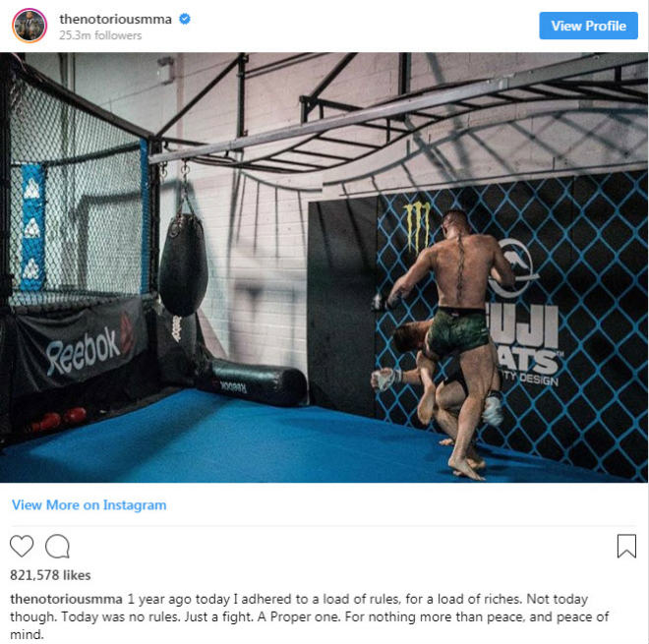This screenshot has height=644, width=649.
Task: Click the View Profile button
Action: [588, 26]
